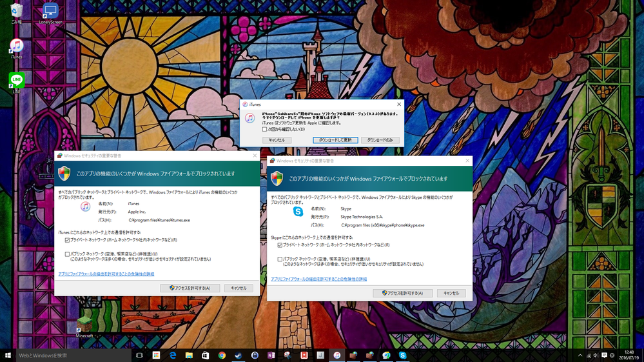Uncheck the private network box in the iTunes firewall alert
The width and height of the screenshot is (644, 362).
67,240
